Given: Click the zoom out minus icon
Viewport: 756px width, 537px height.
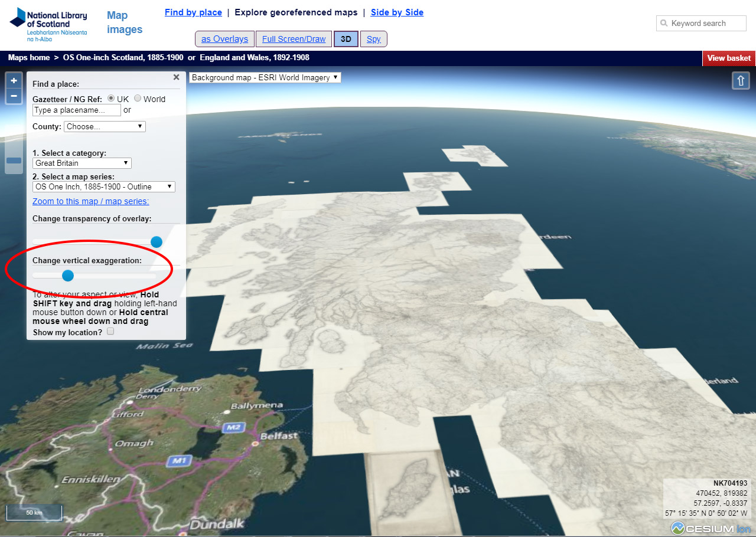Looking at the screenshot, I should click(x=13, y=96).
